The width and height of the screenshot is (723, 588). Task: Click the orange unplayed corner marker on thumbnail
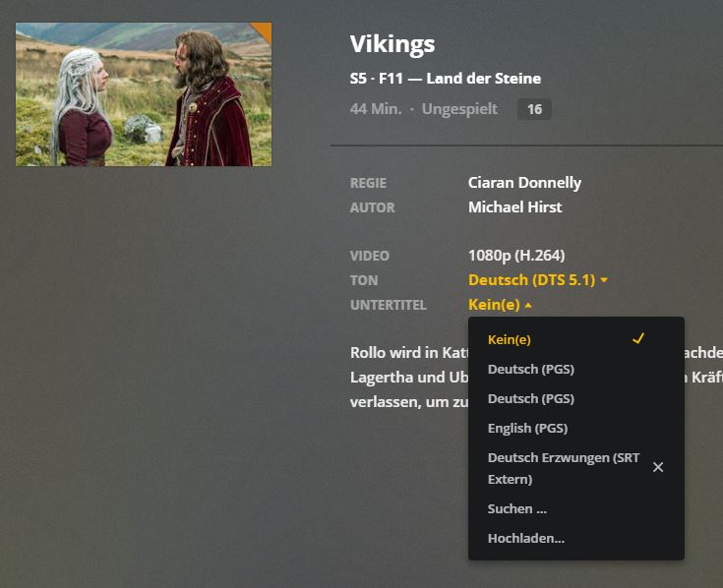tap(263, 30)
